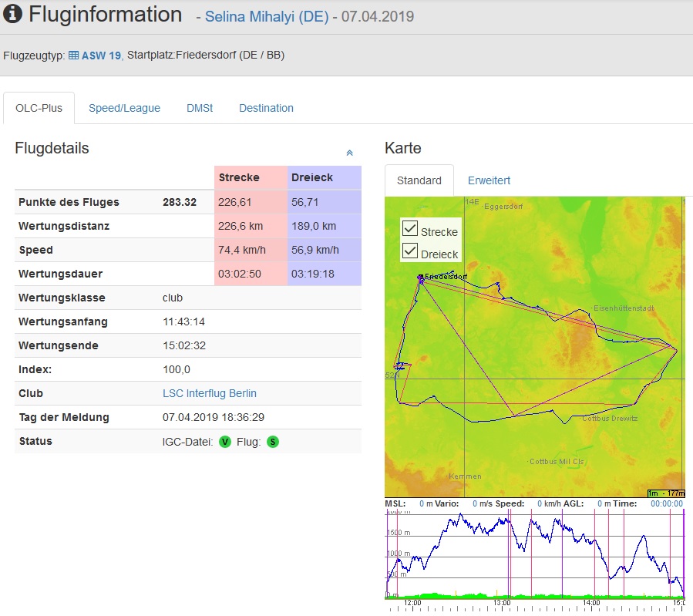Click the Strecke column header cell
Screen dimensions: 693x616
pyautogui.click(x=251, y=177)
